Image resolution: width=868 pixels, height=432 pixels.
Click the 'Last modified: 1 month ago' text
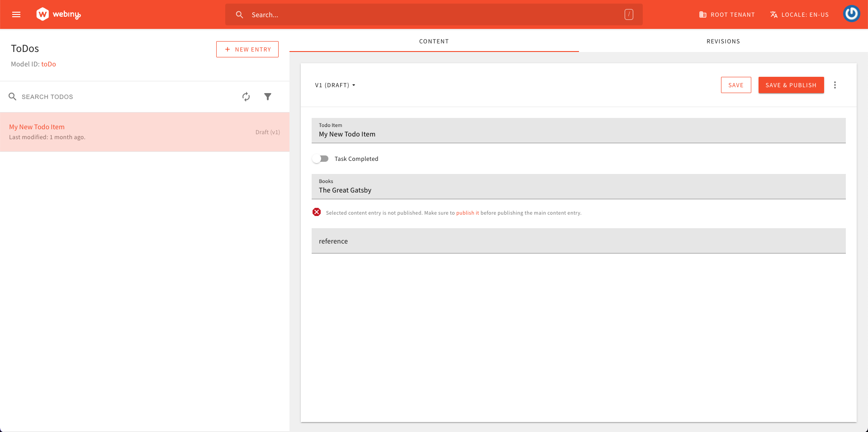pos(47,137)
